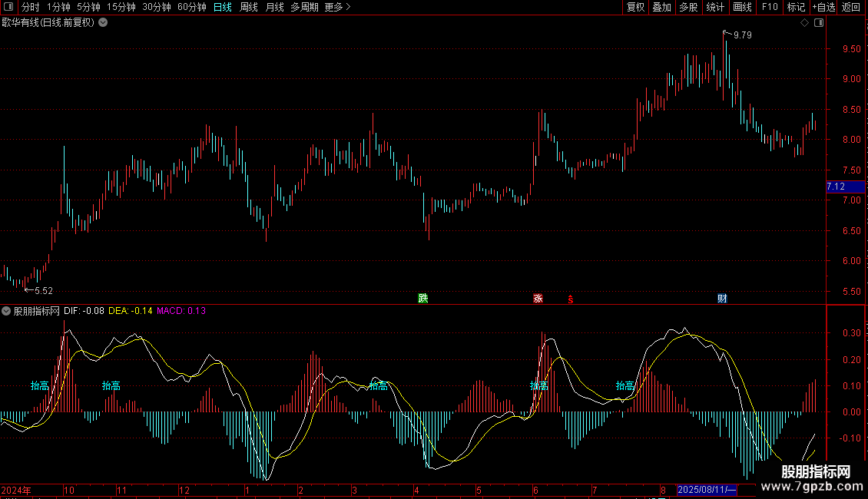Expand the 更多 periods menu

coord(337,7)
